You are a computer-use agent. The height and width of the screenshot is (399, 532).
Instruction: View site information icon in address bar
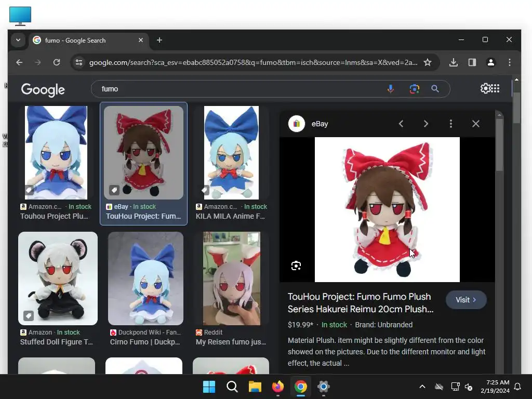(x=79, y=62)
